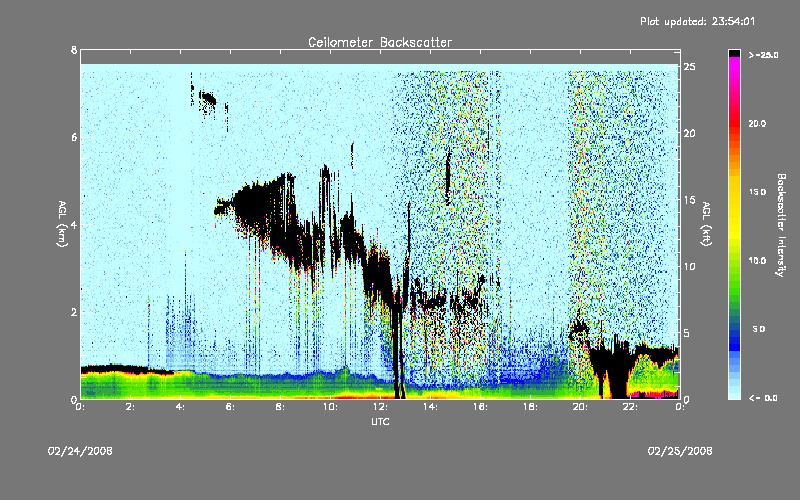Screen dimensions: 800x500
Task: Click the end date 02/25/2008 label
Action: pos(680,451)
